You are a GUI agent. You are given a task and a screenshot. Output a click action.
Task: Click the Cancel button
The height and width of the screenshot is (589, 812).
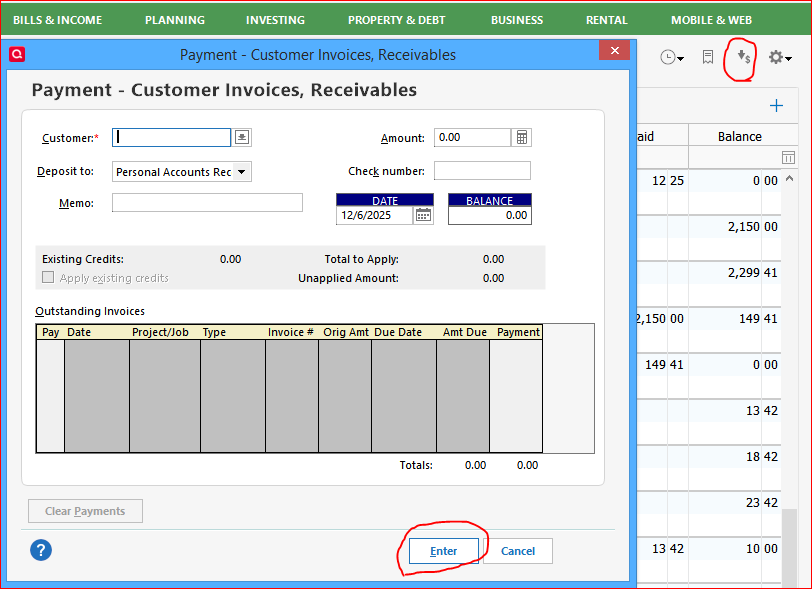pyautogui.click(x=517, y=551)
